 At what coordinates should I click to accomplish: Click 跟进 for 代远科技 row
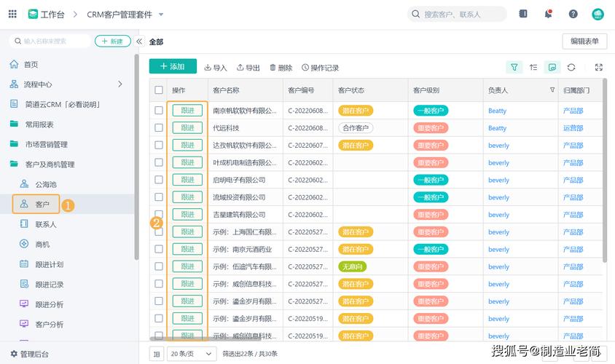187,127
